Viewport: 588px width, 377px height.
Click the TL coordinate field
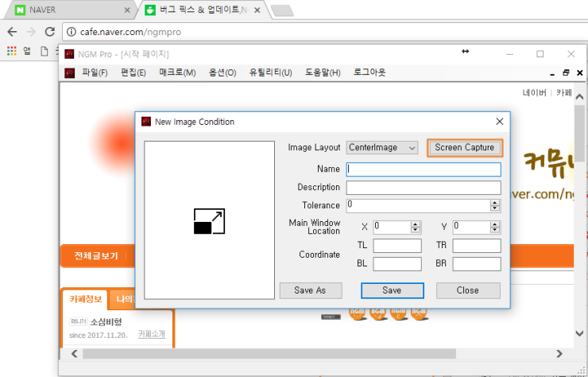[397, 246]
